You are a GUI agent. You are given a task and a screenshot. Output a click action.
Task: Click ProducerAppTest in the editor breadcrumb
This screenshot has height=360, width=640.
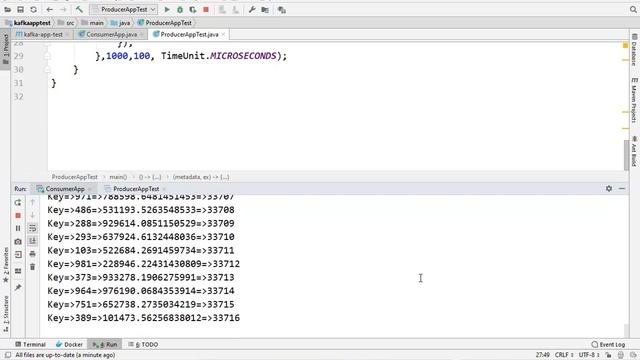[x=75, y=177]
